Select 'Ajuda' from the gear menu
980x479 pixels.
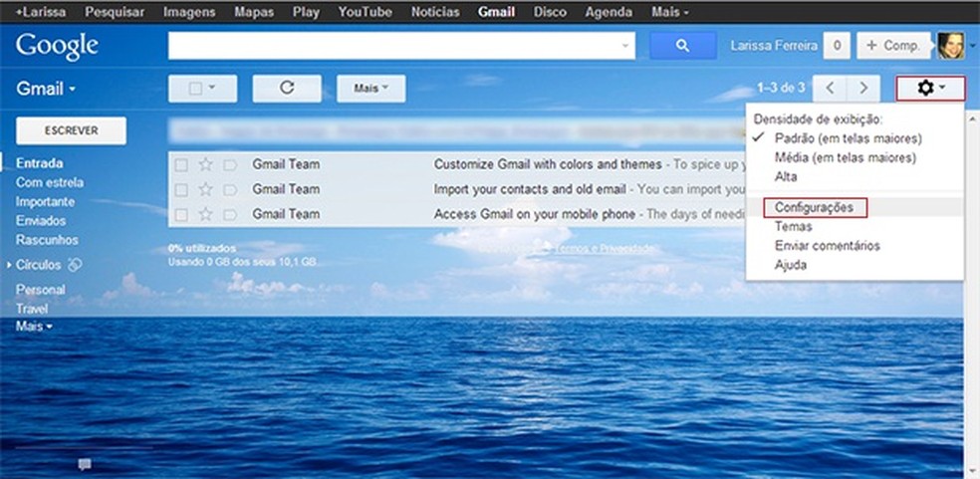pos(790,265)
